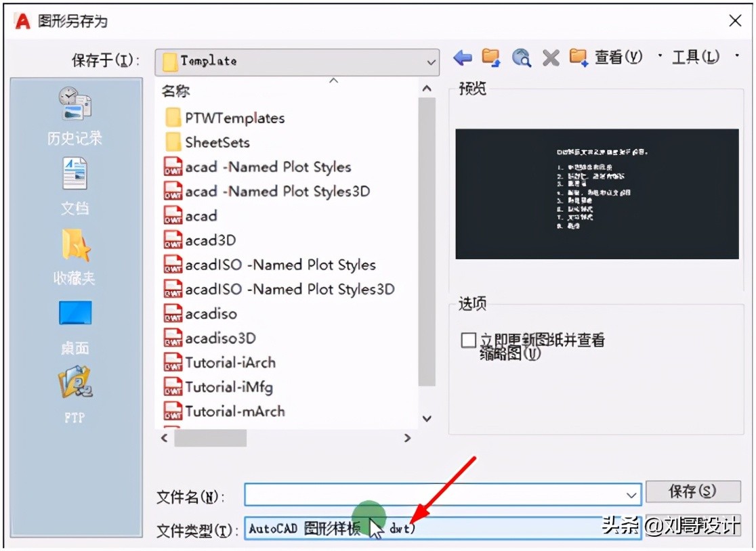Open the 文件名 dropdown arrow
Image resolution: width=756 pixels, height=551 pixels.
point(633,494)
